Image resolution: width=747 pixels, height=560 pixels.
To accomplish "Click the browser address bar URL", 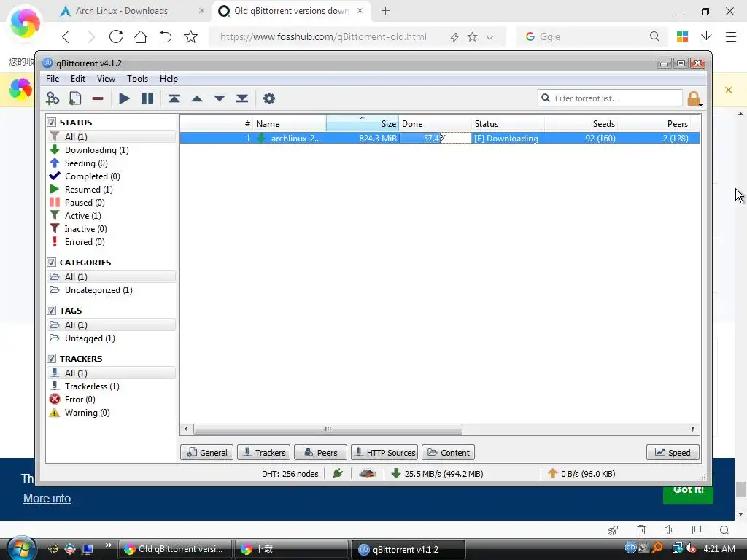I will click(323, 36).
